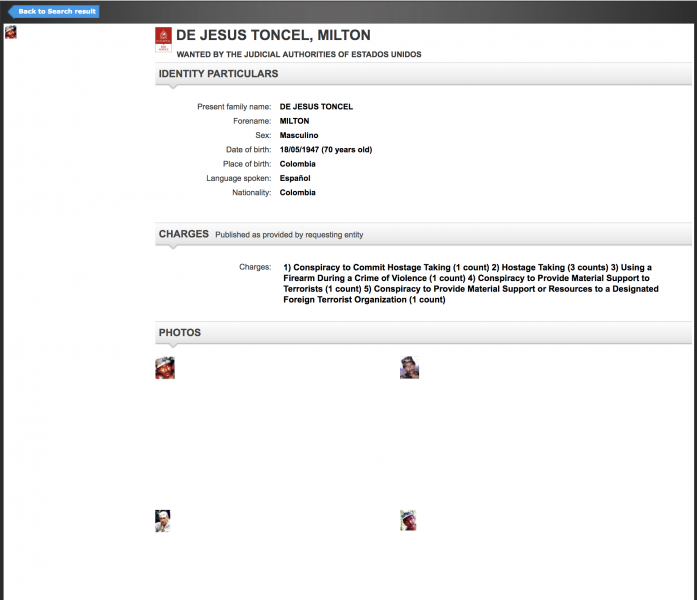
Task: Click the Language spoken value Español
Action: coord(295,178)
